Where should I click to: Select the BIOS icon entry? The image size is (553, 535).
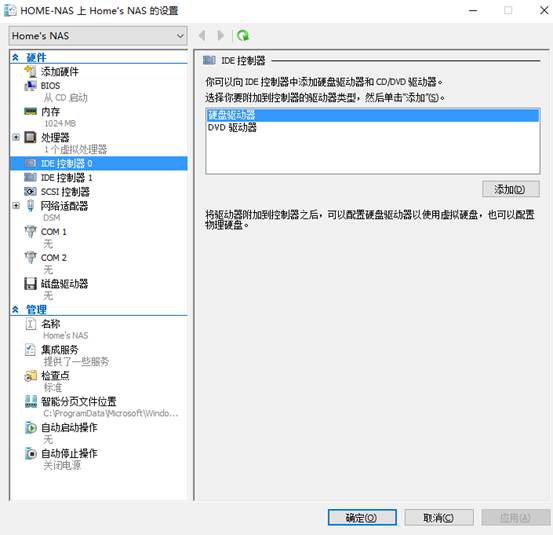coord(30,86)
